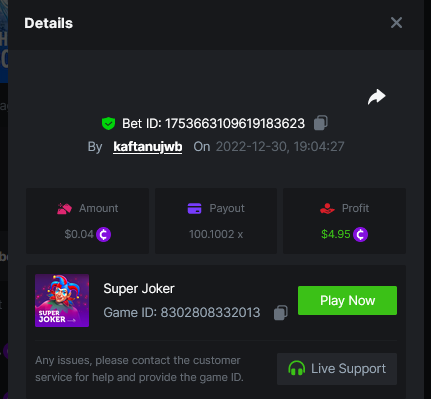Close the Details dialog
431x399 pixels.
tap(396, 23)
